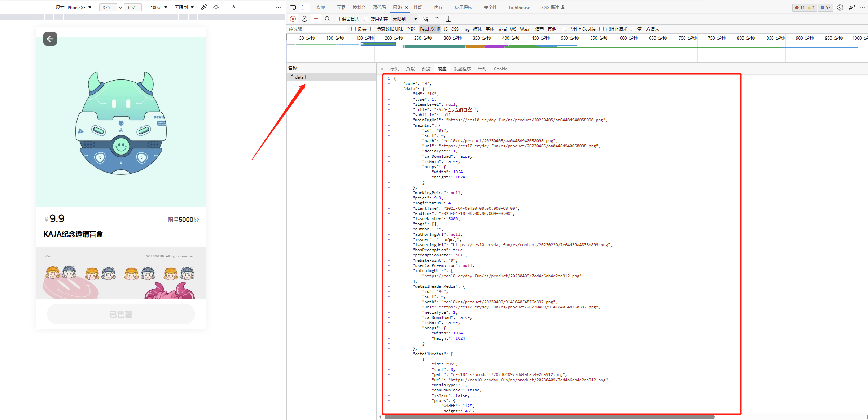Click the feedback person icon
The height and width of the screenshot is (420, 868).
coord(852,8)
